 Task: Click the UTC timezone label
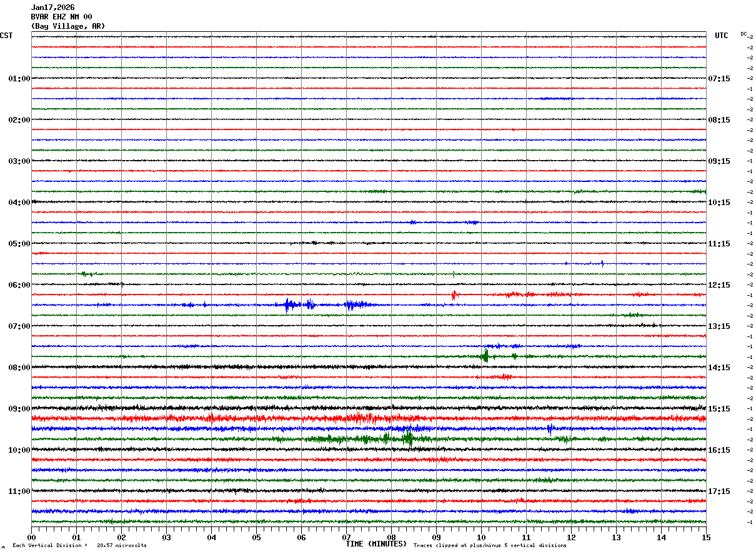(x=722, y=36)
